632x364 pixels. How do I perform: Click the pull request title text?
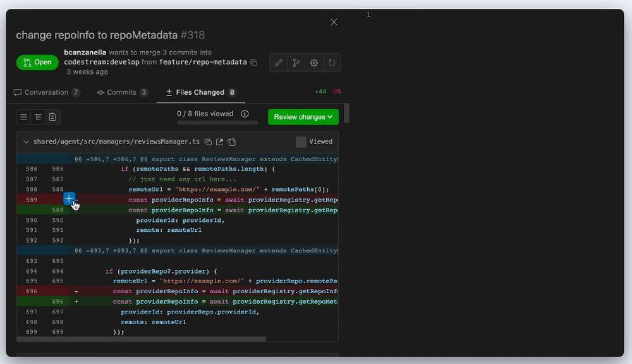coord(97,35)
